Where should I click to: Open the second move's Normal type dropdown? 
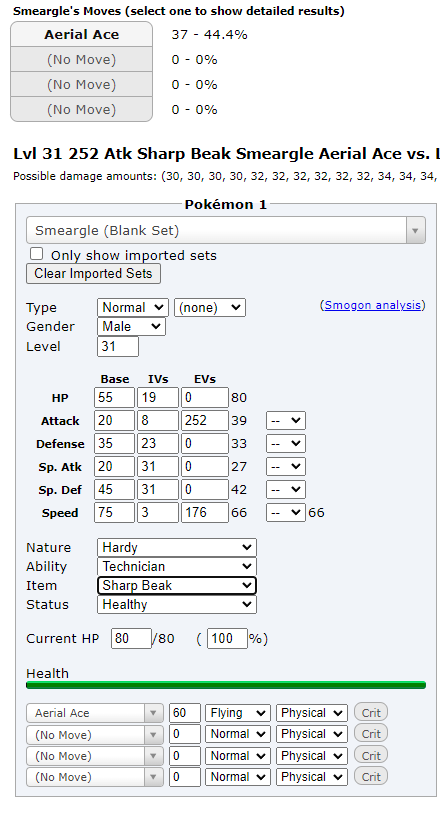pyautogui.click(x=238, y=734)
